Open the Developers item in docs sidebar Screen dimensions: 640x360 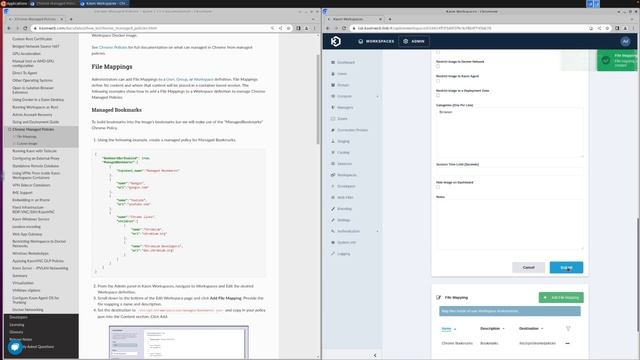click(x=18, y=317)
